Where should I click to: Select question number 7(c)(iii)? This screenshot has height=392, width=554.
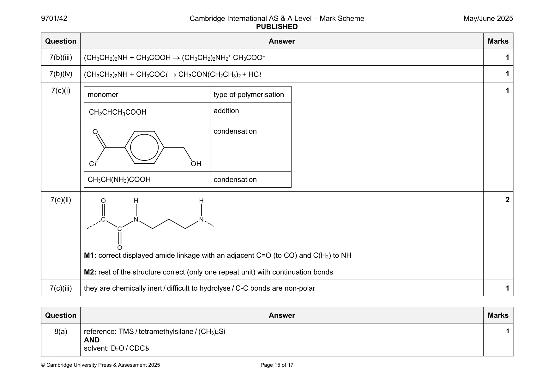click(61, 288)
